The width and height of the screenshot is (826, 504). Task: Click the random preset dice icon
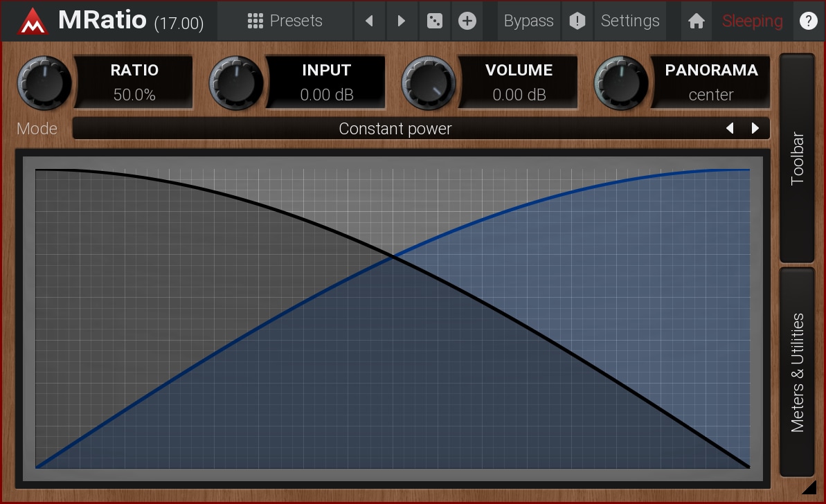tap(434, 21)
